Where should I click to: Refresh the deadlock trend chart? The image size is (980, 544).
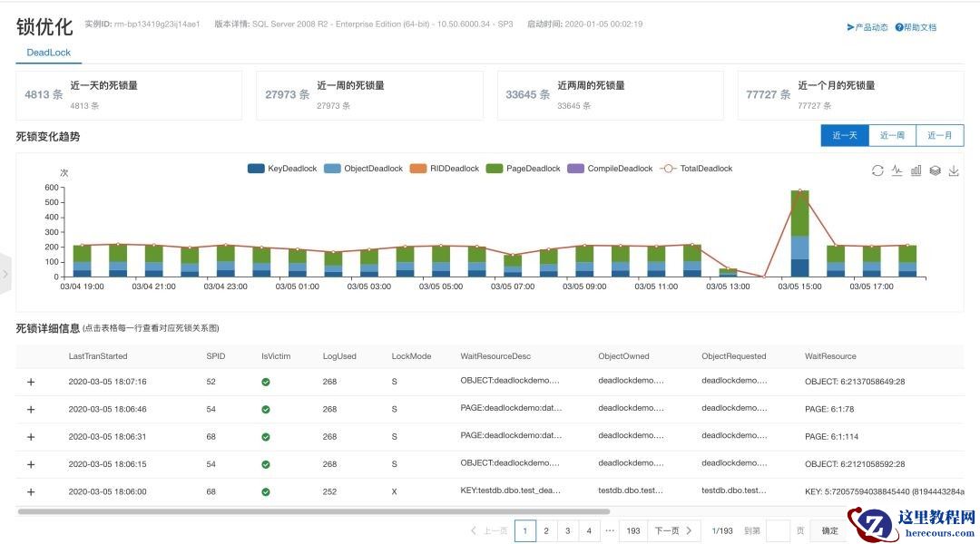(x=877, y=170)
